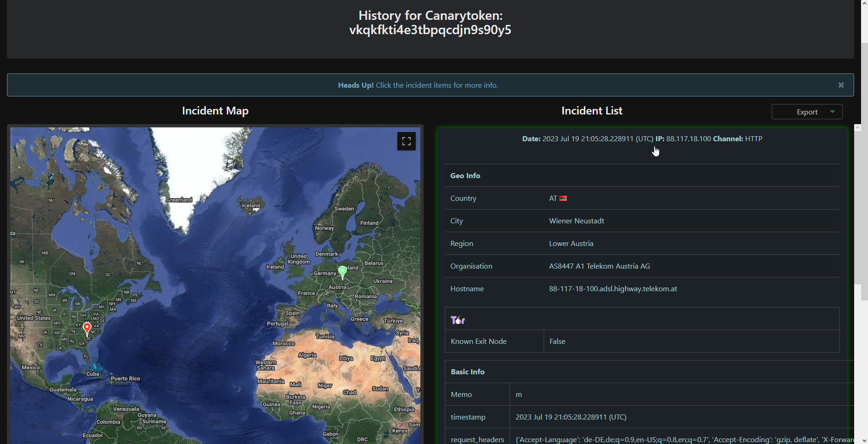Click the Tor logo icon
The height and width of the screenshot is (444, 868).
click(x=457, y=320)
